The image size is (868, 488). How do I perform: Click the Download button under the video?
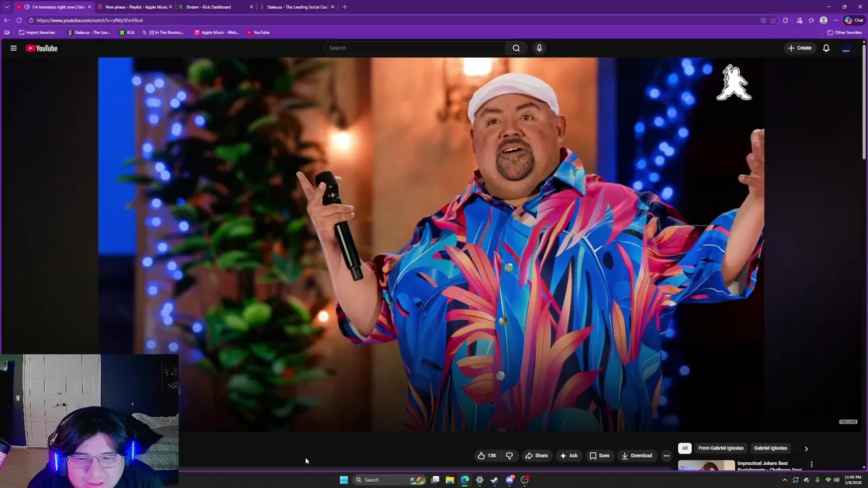click(637, 455)
